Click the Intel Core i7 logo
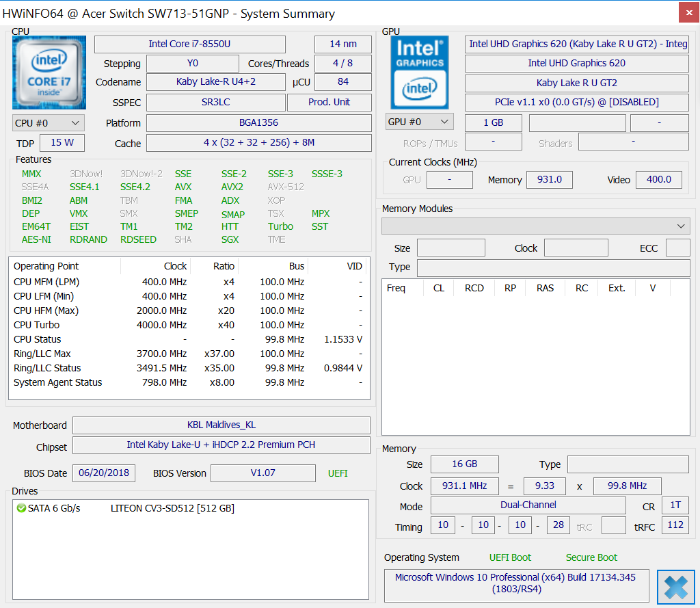700x608 pixels. coord(49,72)
